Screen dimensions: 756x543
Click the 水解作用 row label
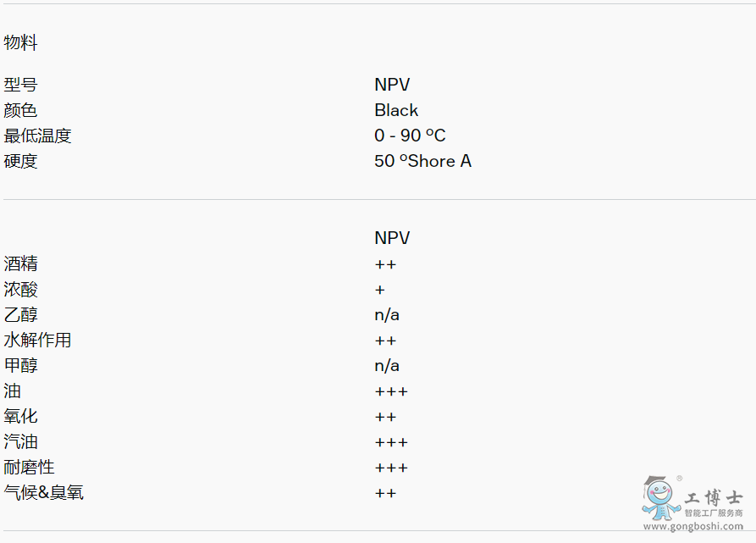point(37,341)
